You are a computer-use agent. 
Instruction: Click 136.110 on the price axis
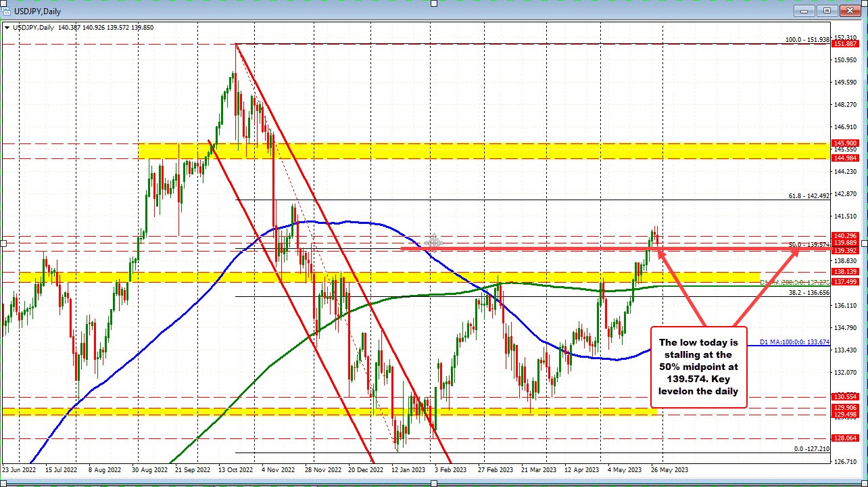(846, 306)
